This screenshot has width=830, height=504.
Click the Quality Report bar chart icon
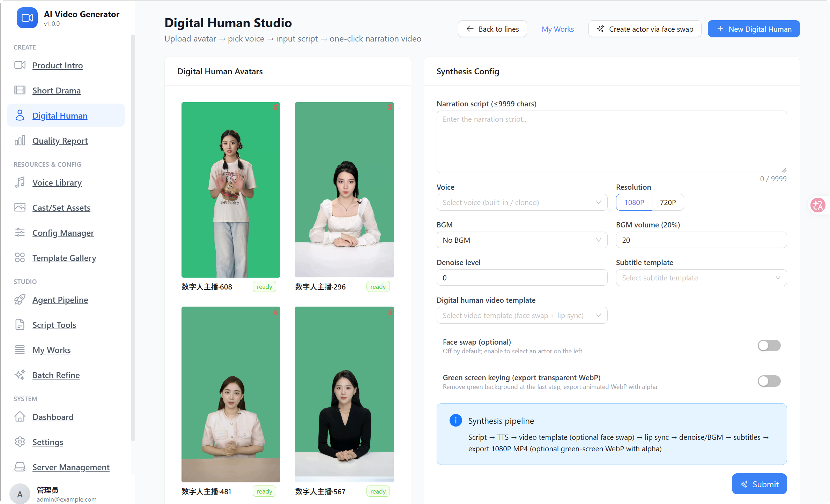click(x=20, y=141)
